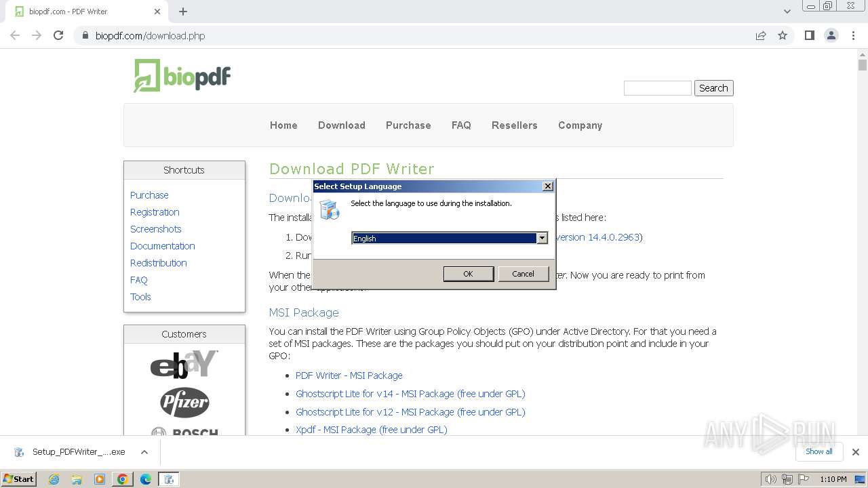Open the Resellers menu item
Screen dimensions: 868x488
tap(515, 125)
